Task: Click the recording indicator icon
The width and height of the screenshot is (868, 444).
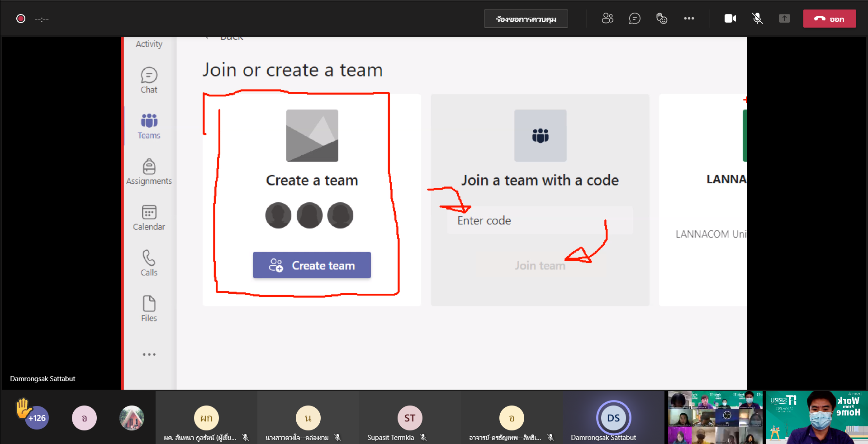Action: [x=21, y=19]
